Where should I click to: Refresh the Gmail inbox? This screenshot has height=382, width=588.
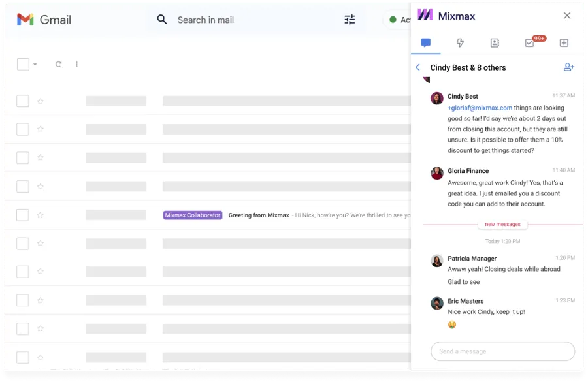tap(58, 64)
